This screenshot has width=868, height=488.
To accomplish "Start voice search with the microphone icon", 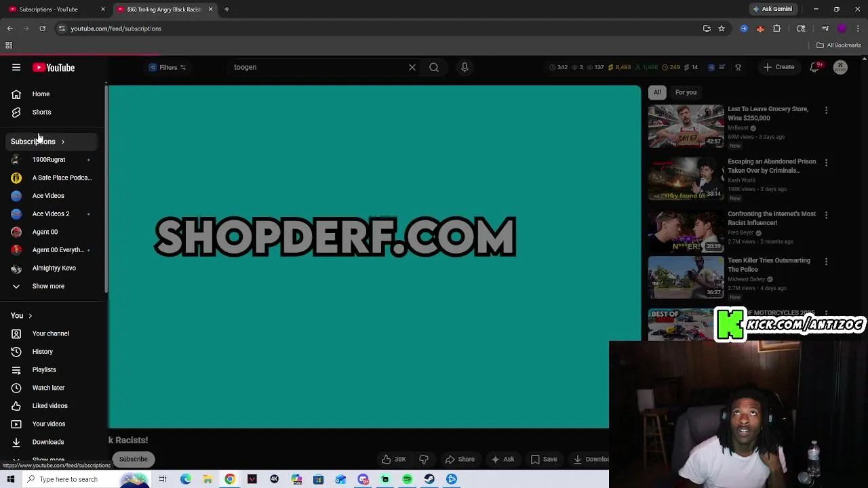I will (x=465, y=67).
